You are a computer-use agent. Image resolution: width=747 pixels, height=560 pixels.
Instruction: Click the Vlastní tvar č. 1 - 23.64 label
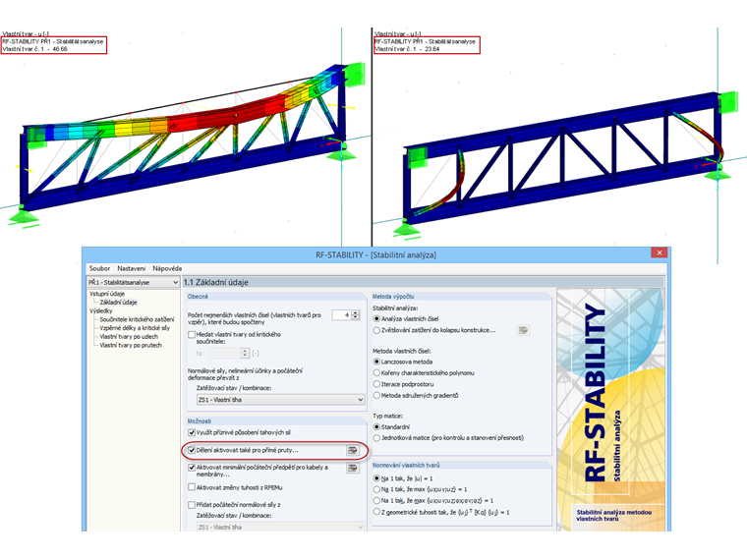(407, 49)
